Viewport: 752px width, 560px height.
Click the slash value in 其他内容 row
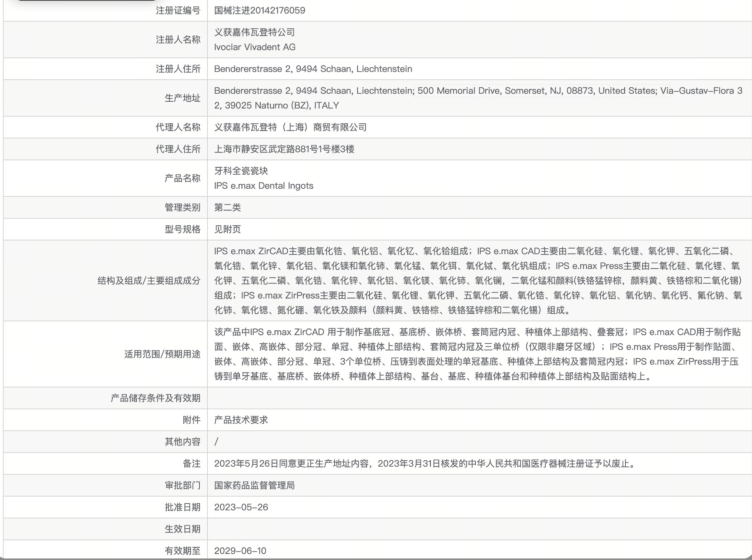click(216, 442)
